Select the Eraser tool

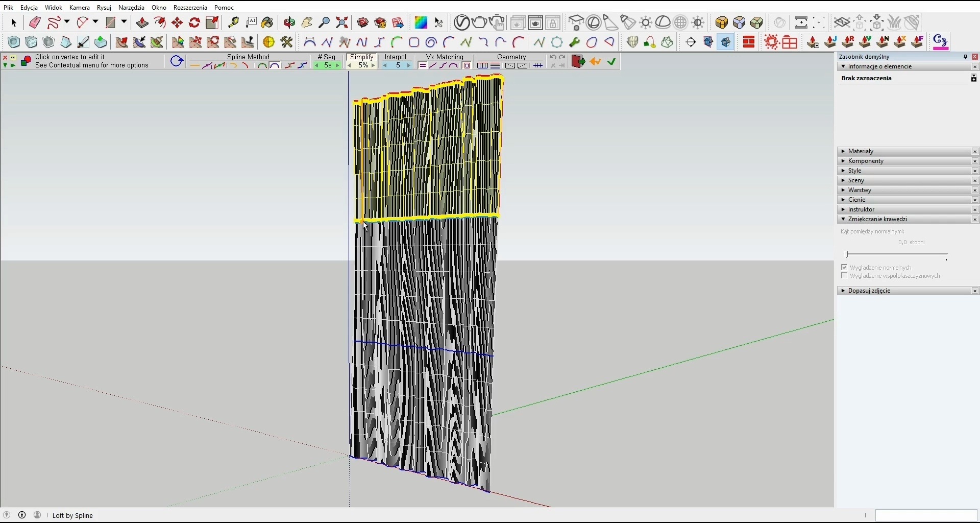point(35,22)
